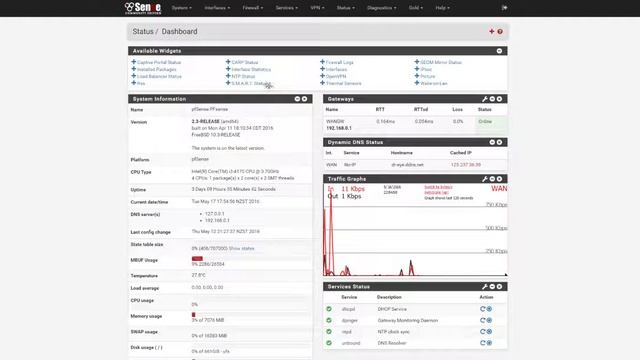The width and height of the screenshot is (640, 360).
Task: Close the System Information widget
Action: [x=304, y=99]
